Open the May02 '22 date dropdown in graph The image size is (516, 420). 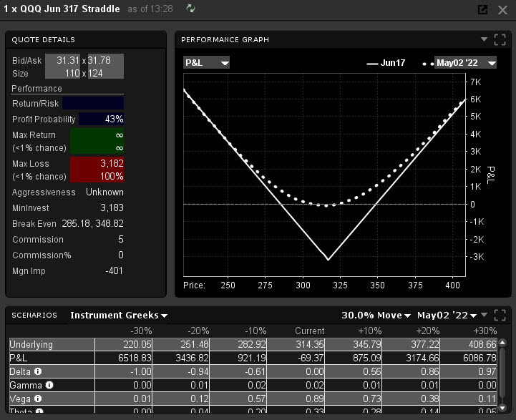click(x=465, y=62)
